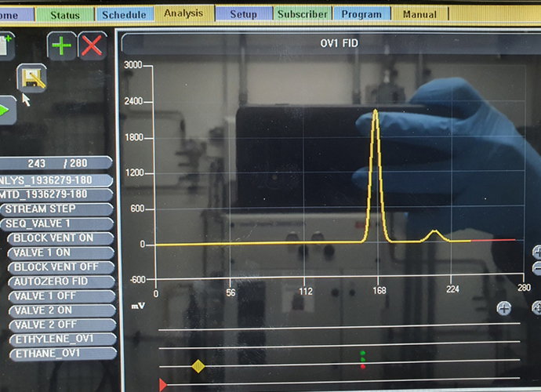541x392 pixels.
Task: Start the method with green play button
Action: [7, 111]
